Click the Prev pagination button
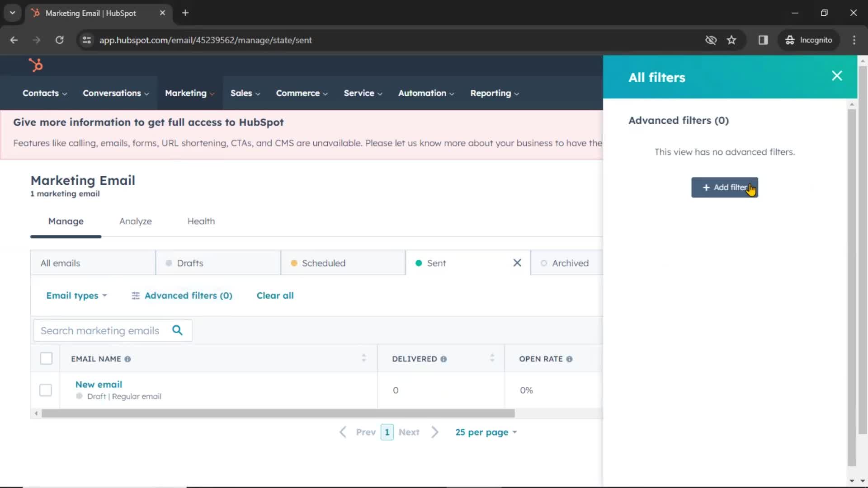 pos(366,432)
